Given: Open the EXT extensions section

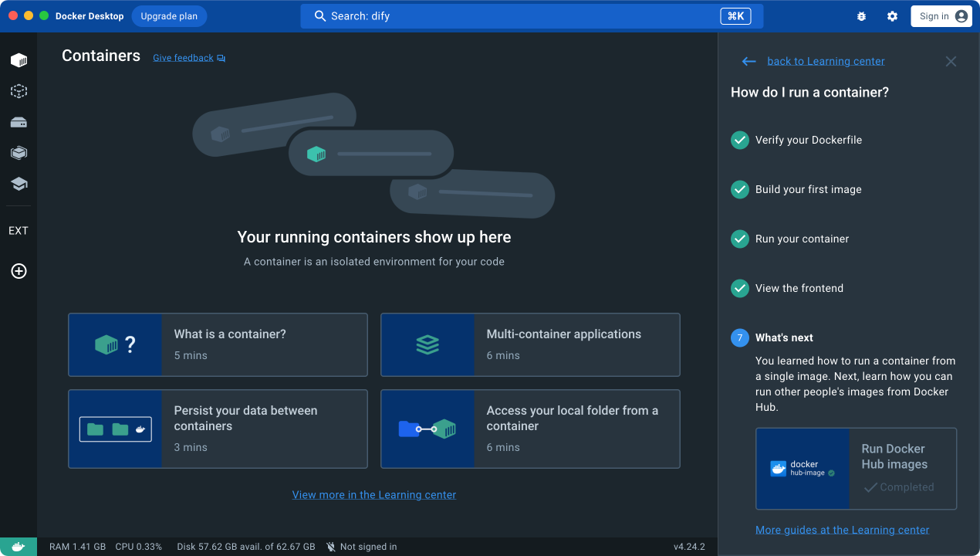Looking at the screenshot, I should click(19, 231).
